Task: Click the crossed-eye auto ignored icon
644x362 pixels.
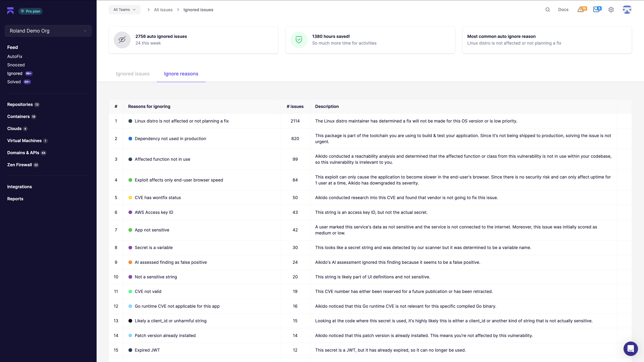Action: 122,40
